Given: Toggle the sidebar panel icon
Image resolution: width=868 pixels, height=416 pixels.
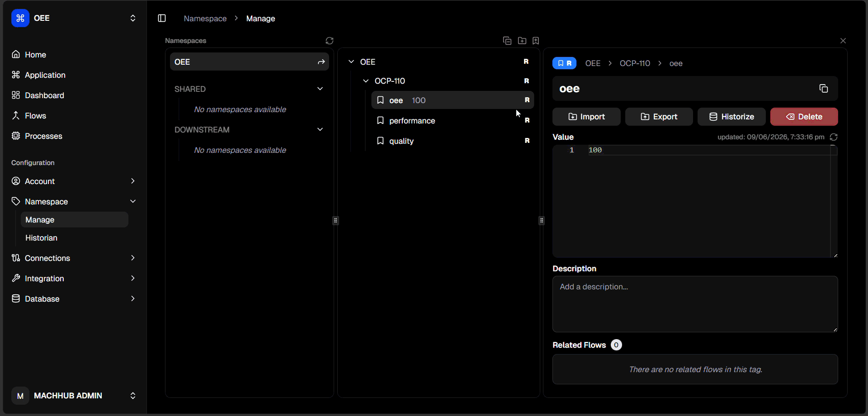Looking at the screenshot, I should [x=162, y=18].
